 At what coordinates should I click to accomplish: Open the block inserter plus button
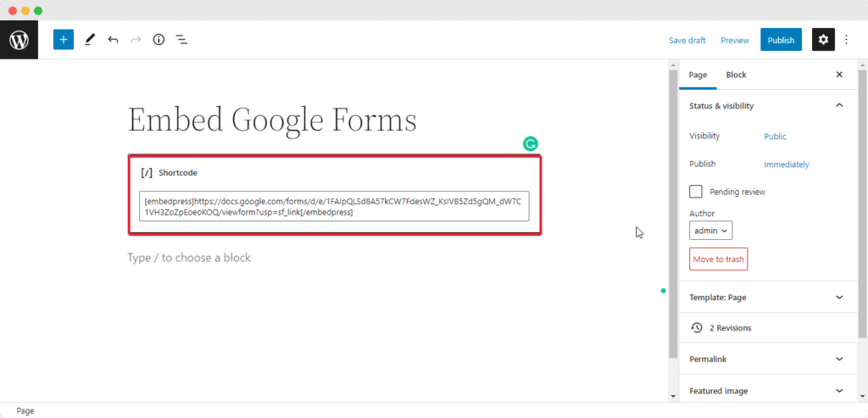(x=64, y=40)
